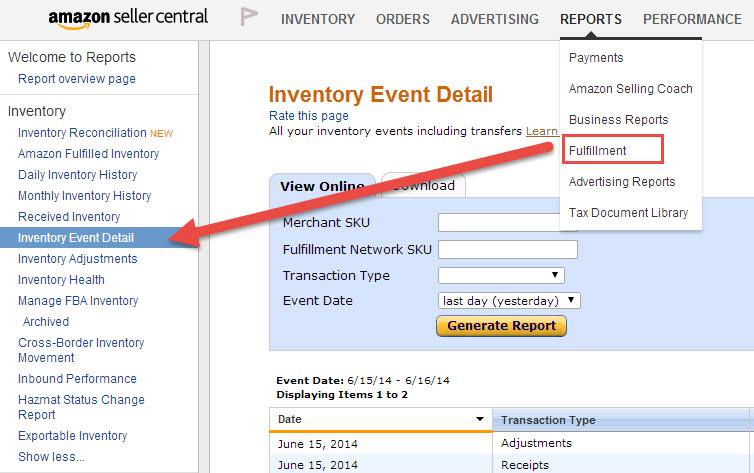Image resolution: width=754 pixels, height=473 pixels.
Task: Open Inventory Health report
Action: pos(61,280)
